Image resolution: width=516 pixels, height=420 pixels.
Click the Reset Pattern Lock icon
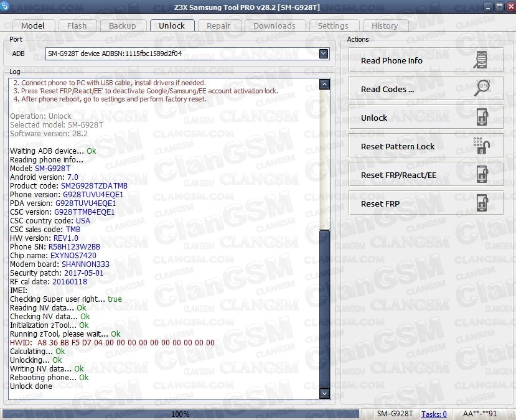point(481,146)
